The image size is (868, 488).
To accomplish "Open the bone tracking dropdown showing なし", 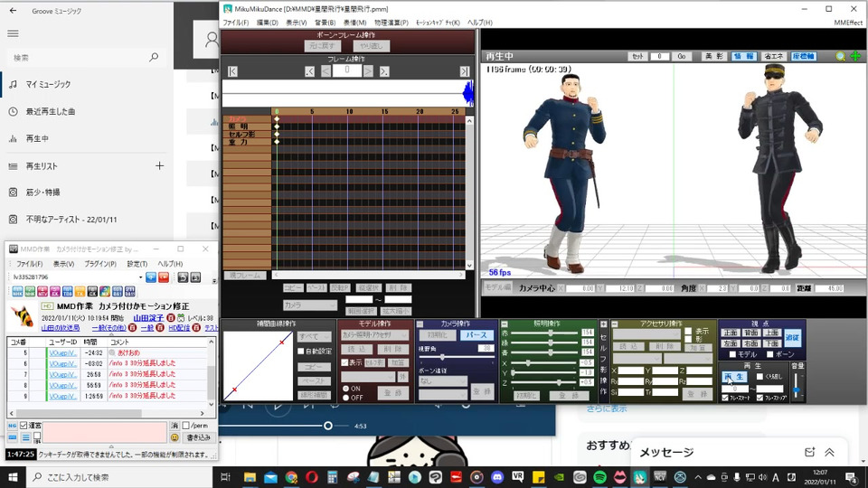I will click(443, 381).
